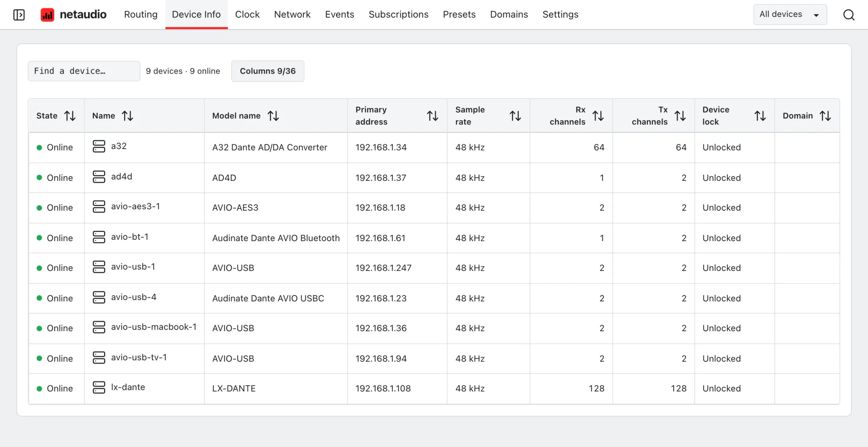Sort by Primary address column arrows
This screenshot has height=447, width=868.
pos(433,116)
